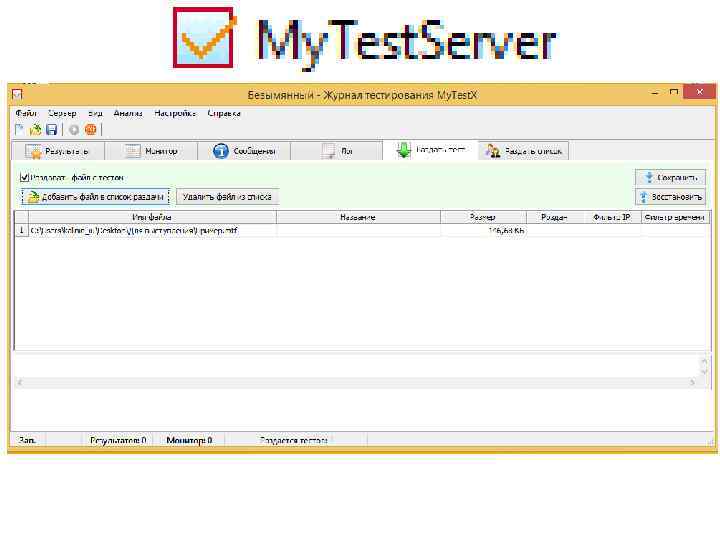Image resolution: width=720 pixels, height=540 pixels.
Task: Click the horizontal scrollbar left arrow
Action: (x=20, y=382)
